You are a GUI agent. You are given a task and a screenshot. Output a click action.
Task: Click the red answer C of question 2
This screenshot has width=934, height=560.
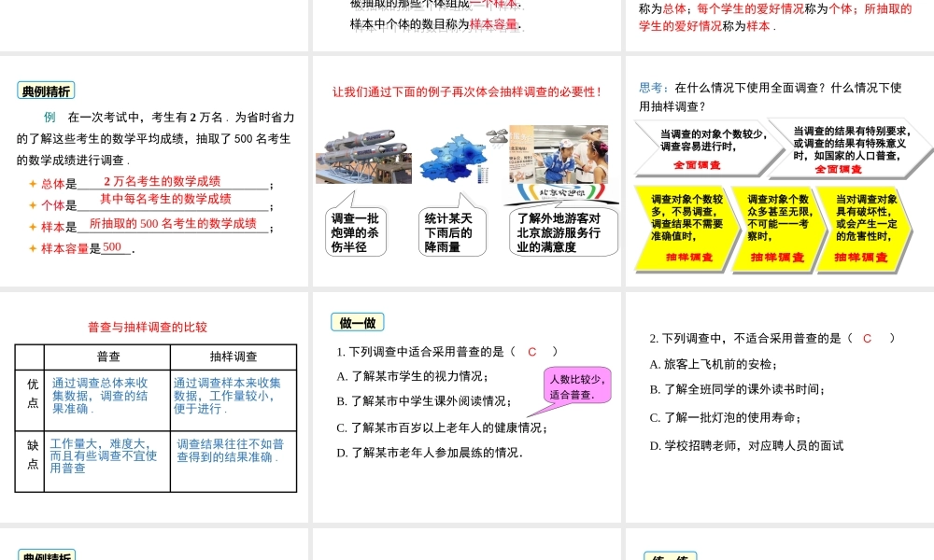[868, 338]
